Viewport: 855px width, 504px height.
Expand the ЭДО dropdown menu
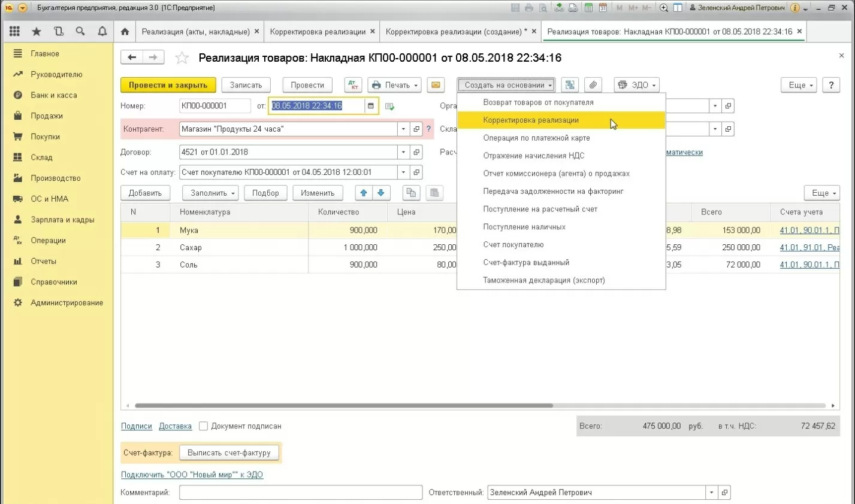click(636, 85)
